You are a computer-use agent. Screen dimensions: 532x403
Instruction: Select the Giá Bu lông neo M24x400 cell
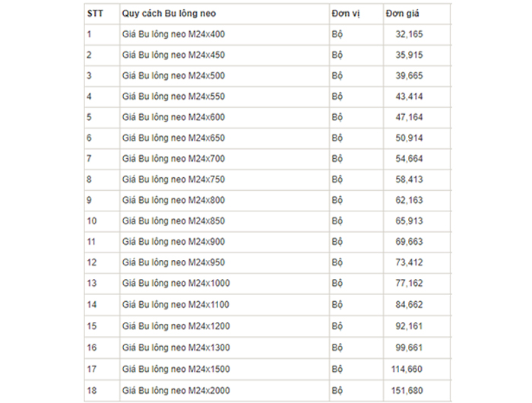pyautogui.click(x=173, y=34)
